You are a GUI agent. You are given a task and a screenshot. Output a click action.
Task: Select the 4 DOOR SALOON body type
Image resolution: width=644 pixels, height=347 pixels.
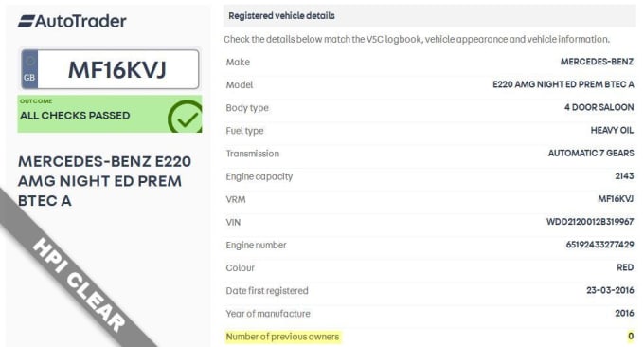[599, 107]
